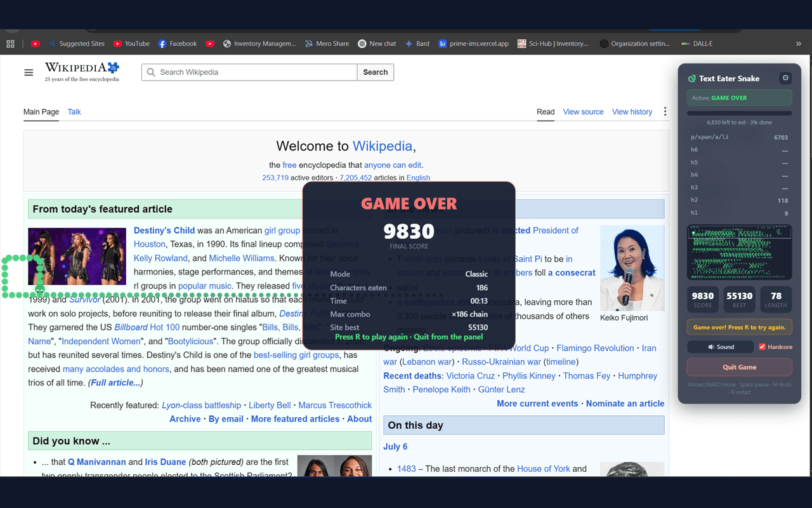
Task: Toggle the Sound button in the panel
Action: pyautogui.click(x=720, y=347)
